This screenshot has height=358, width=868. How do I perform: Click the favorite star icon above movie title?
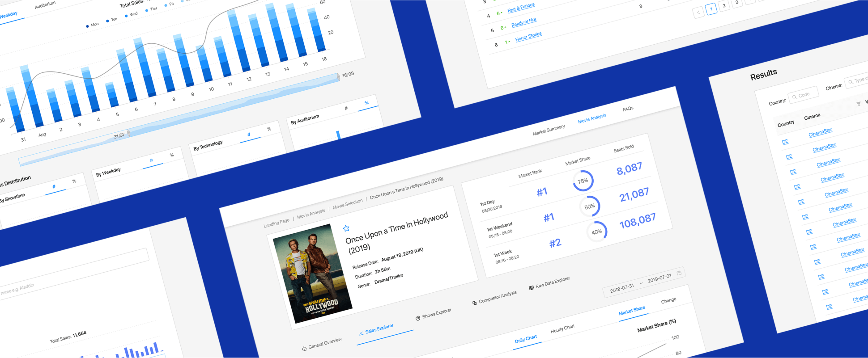pos(346,228)
